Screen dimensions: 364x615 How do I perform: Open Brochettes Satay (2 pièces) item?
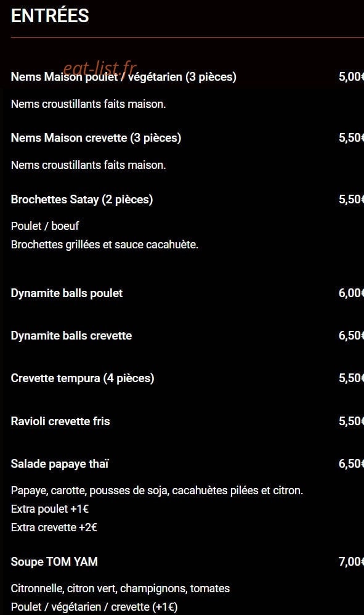click(x=82, y=200)
